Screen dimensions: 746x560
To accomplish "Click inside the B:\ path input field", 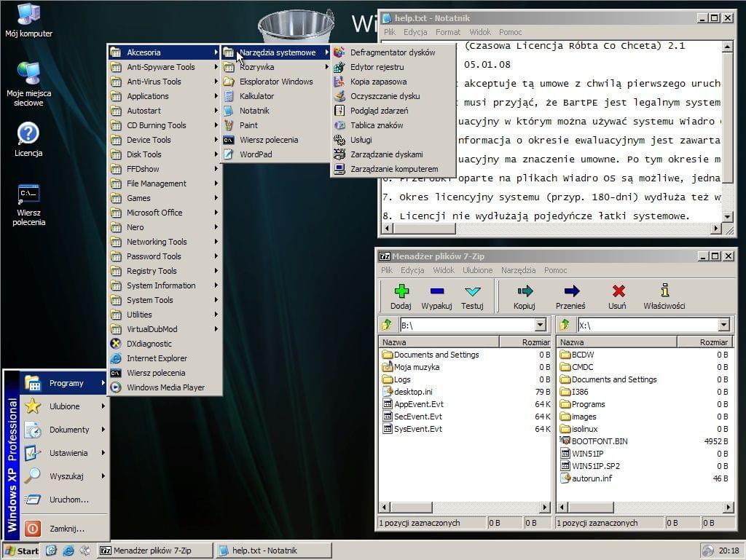I will [x=468, y=326].
